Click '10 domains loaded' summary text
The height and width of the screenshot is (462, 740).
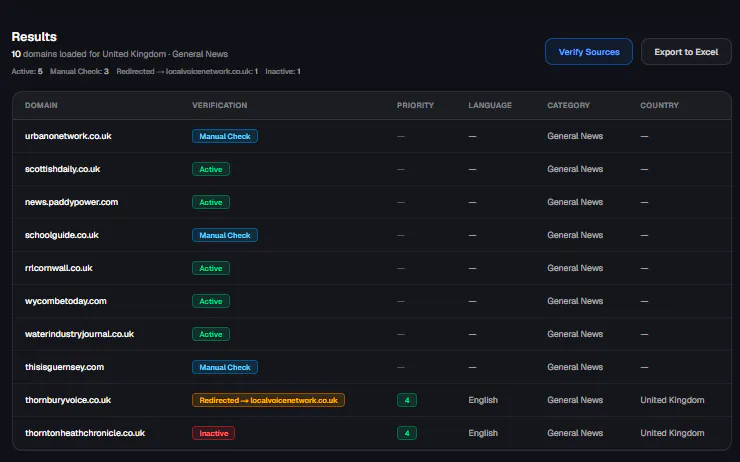click(119, 54)
